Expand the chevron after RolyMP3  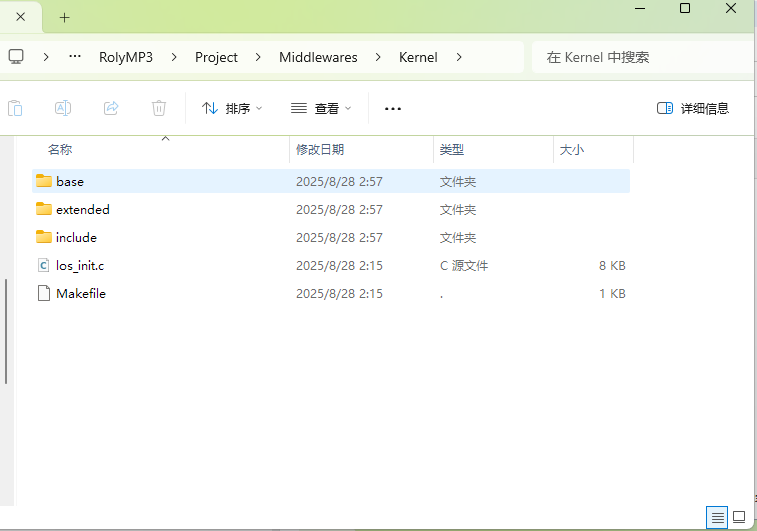click(x=174, y=57)
